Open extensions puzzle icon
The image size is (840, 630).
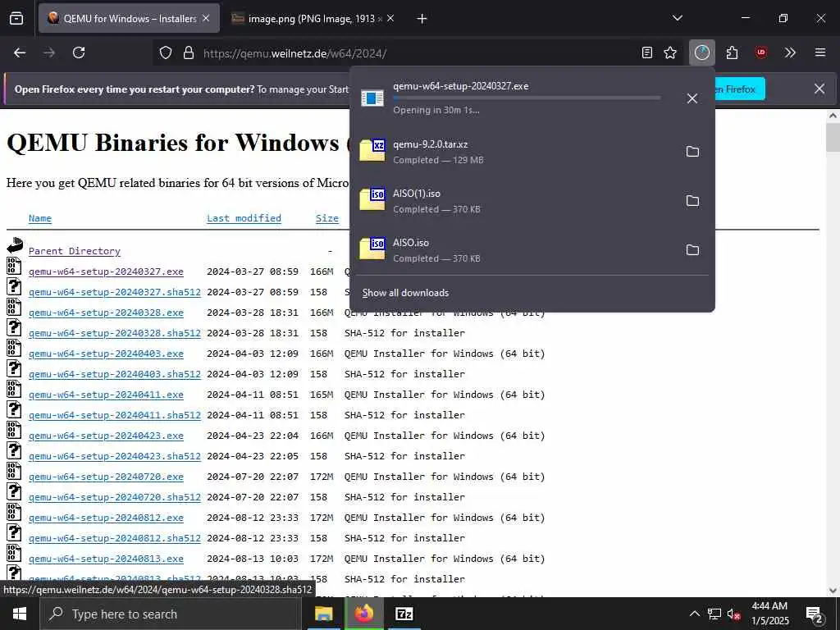pyautogui.click(x=732, y=52)
